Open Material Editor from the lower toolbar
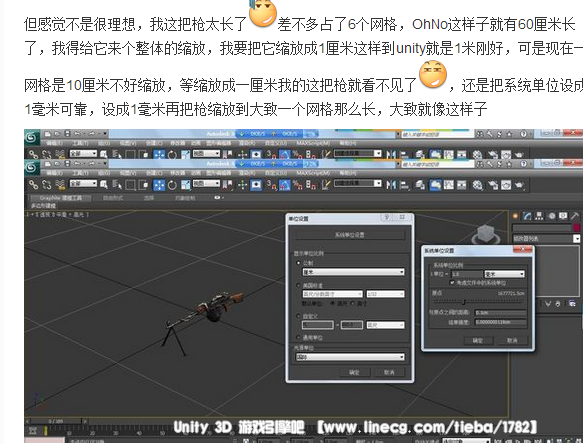The height and width of the screenshot is (444, 583). coord(477,184)
